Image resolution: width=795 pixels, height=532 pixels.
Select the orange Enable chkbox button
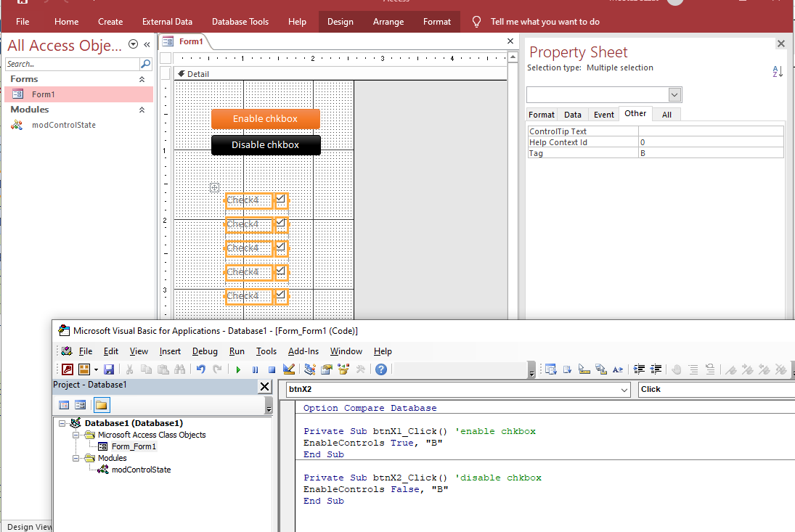click(x=265, y=119)
